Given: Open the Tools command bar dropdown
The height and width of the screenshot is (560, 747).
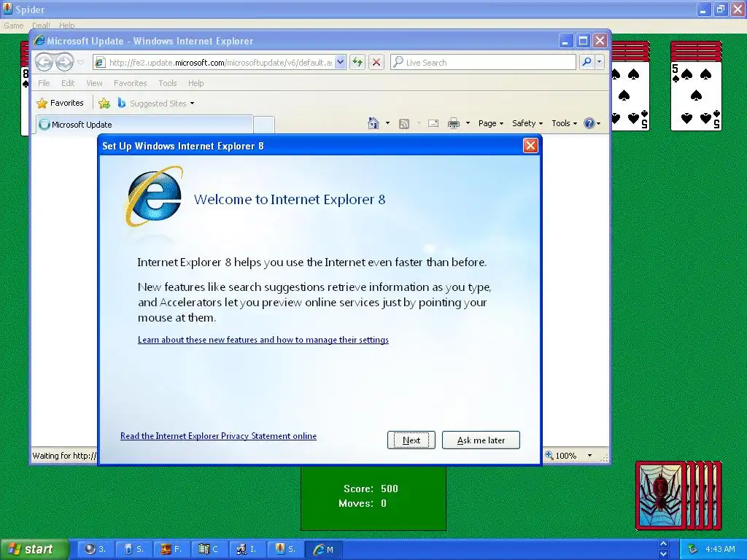Looking at the screenshot, I should [x=564, y=123].
